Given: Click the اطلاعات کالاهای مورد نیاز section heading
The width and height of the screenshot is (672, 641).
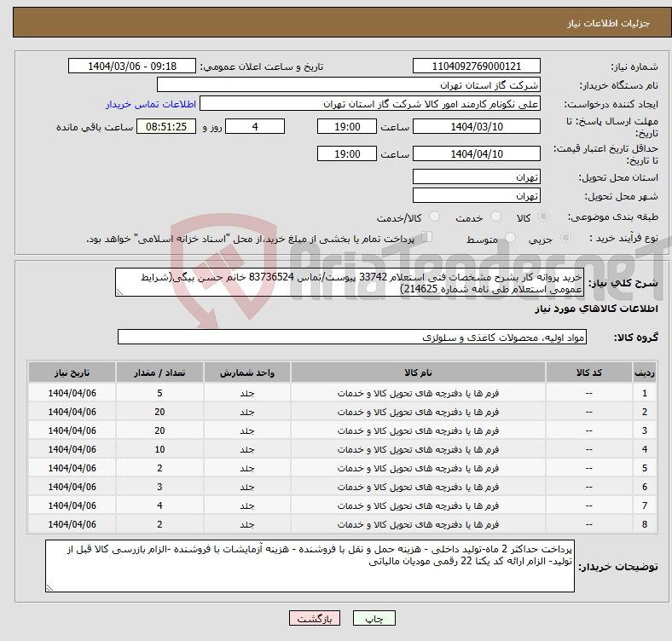Looking at the screenshot, I should click(x=596, y=309).
